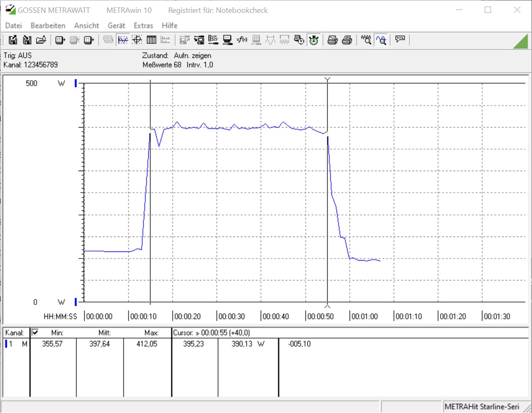Click the GOSSEN METRAWATT title bar logo
The image size is (532, 413).
click(10, 10)
